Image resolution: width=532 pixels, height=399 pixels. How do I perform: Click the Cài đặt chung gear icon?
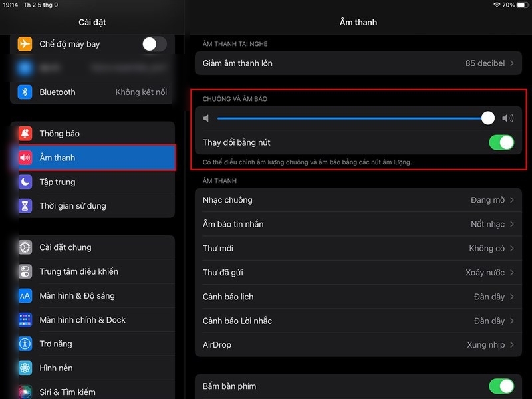pyautogui.click(x=25, y=247)
